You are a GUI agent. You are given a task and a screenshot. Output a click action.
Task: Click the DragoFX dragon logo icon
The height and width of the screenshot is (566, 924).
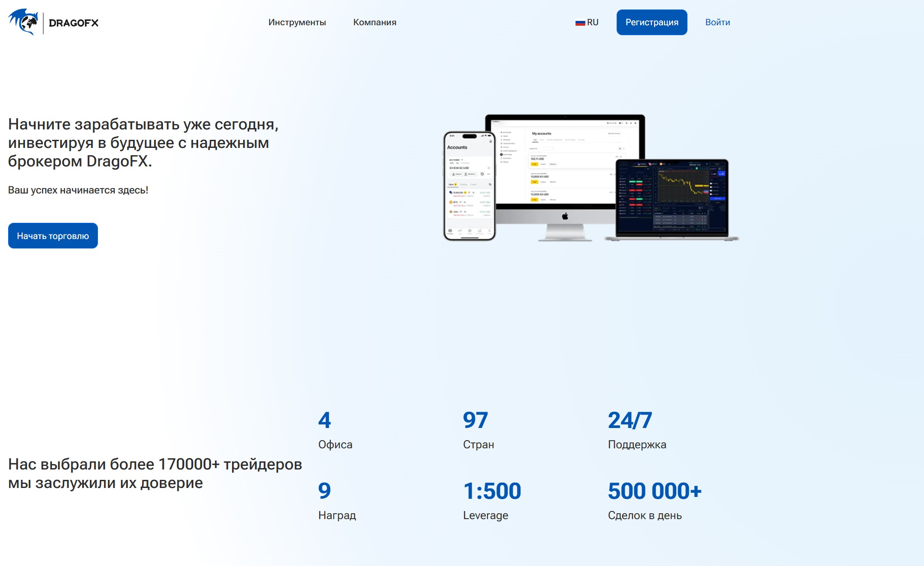tap(23, 22)
